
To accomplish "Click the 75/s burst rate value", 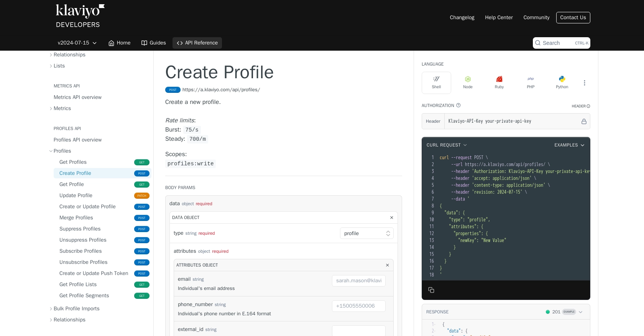I will click(x=192, y=130).
